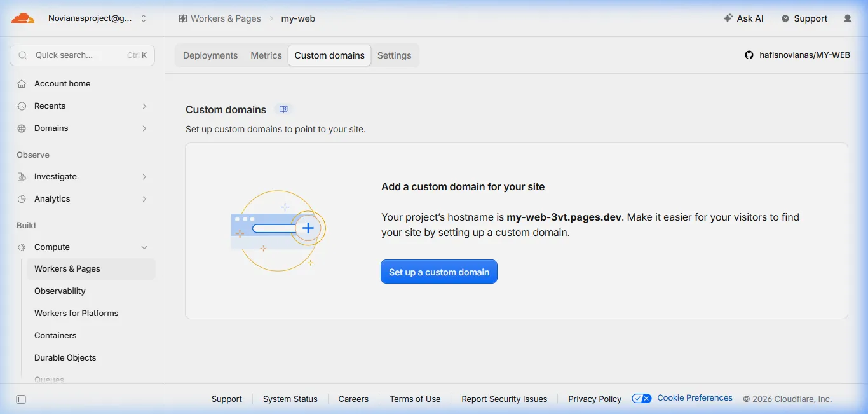Click the my-web breadcrumb
Screen dimensions: 868x414
[298, 18]
